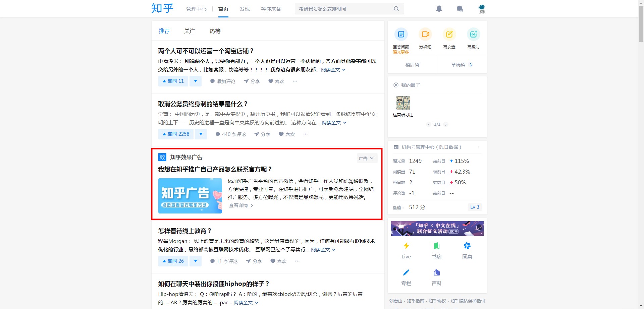The height and width of the screenshot is (309, 644).
Task: Open the 知乎协议 footer link
Action: click(437, 301)
